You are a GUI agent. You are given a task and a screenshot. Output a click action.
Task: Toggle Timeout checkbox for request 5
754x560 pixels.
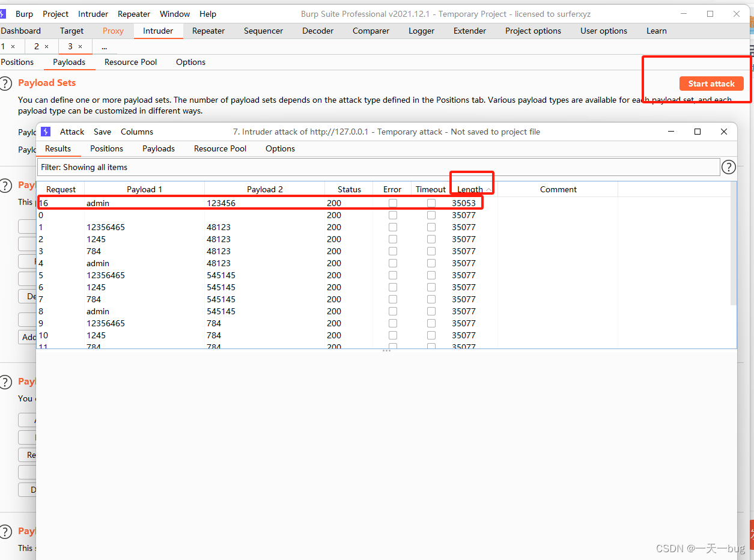[431, 275]
